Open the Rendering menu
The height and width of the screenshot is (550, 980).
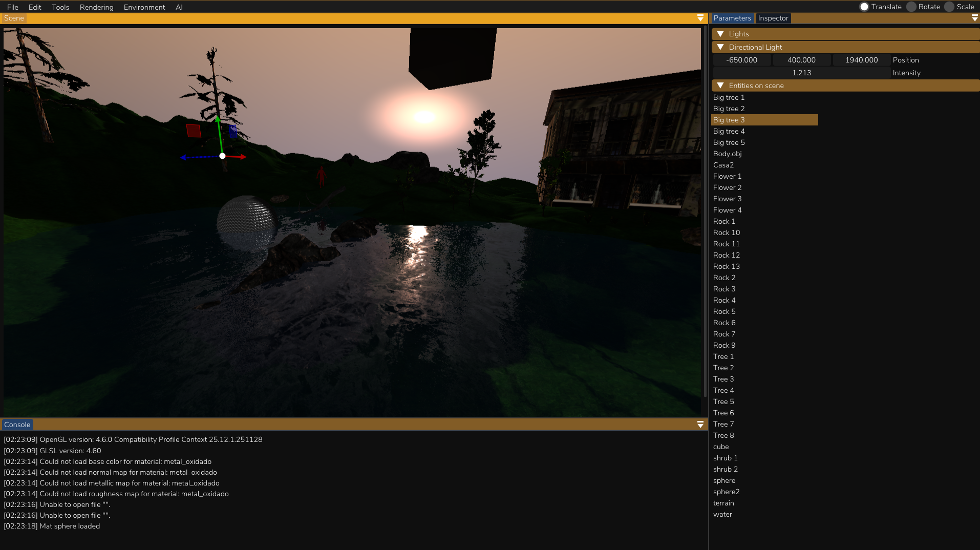pos(96,7)
